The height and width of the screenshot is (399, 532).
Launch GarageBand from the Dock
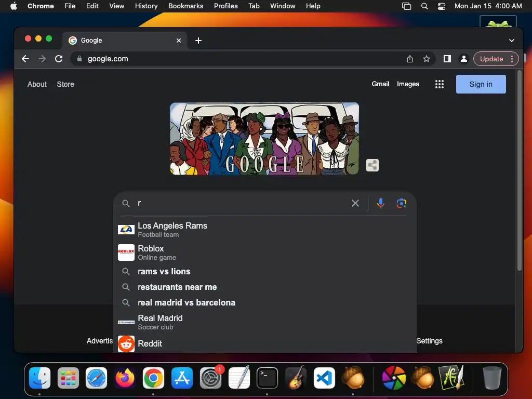[296, 378]
